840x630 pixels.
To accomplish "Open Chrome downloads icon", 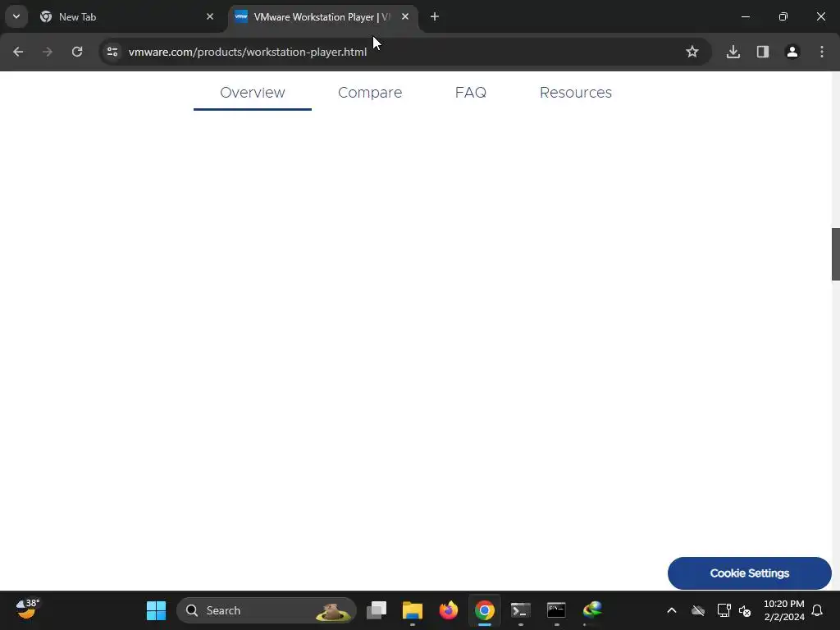I will coord(733,52).
